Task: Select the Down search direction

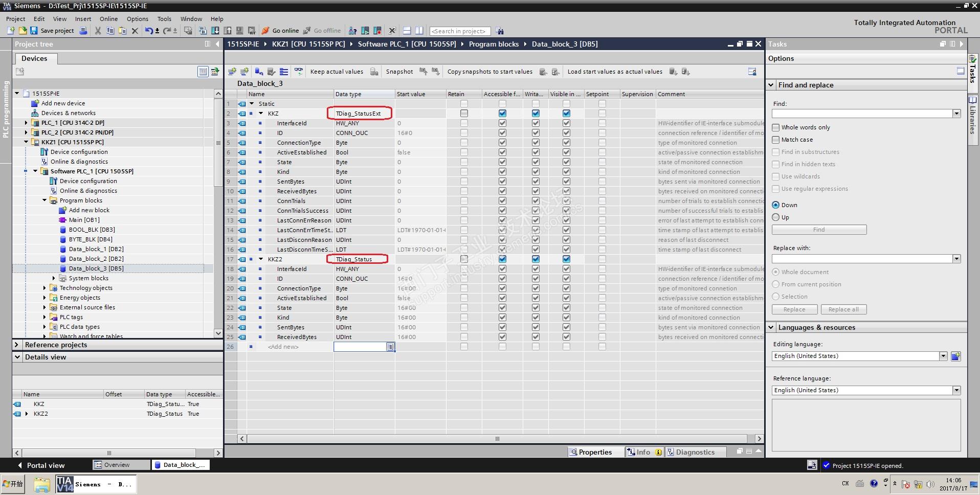Action: click(x=776, y=205)
